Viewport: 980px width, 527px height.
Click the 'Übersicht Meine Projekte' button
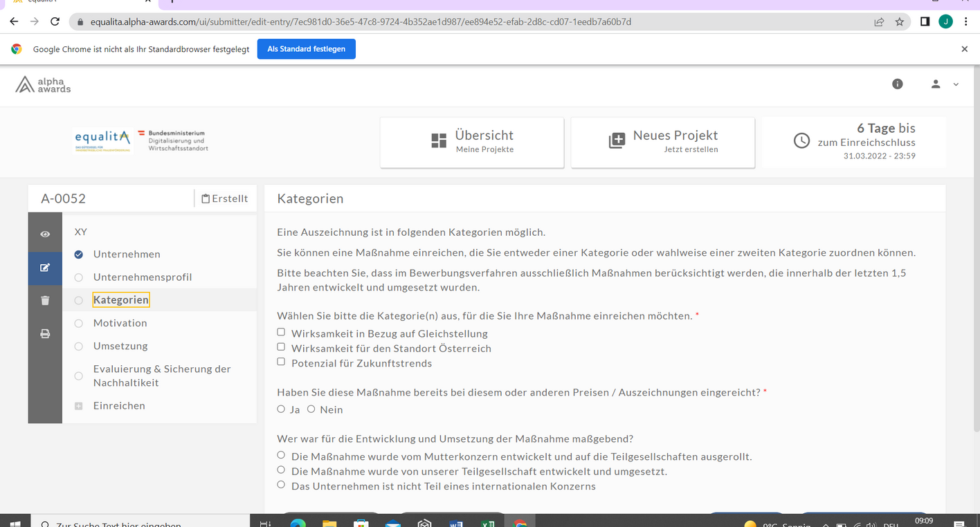471,142
